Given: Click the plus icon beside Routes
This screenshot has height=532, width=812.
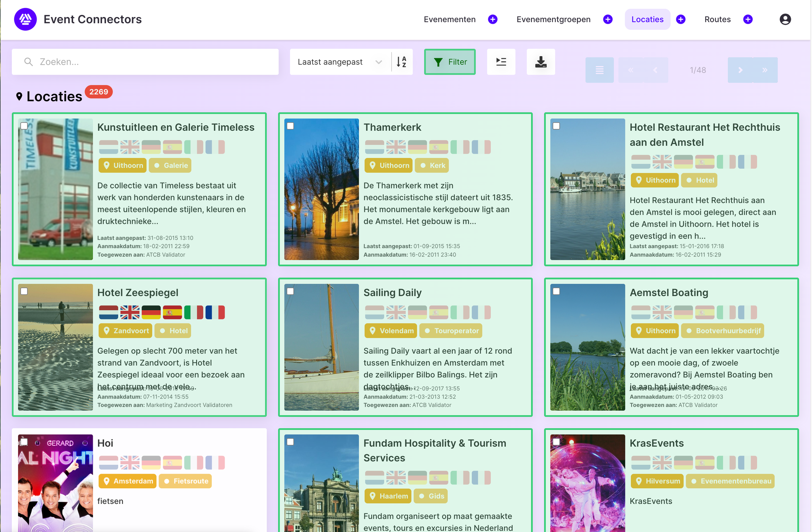Looking at the screenshot, I should tap(748, 19).
